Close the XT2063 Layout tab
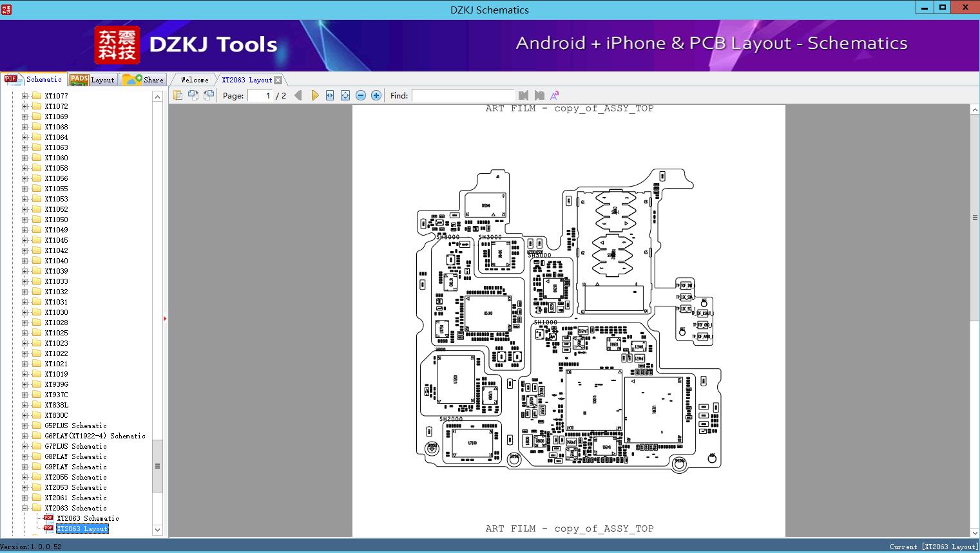This screenshot has width=980, height=553. [278, 80]
